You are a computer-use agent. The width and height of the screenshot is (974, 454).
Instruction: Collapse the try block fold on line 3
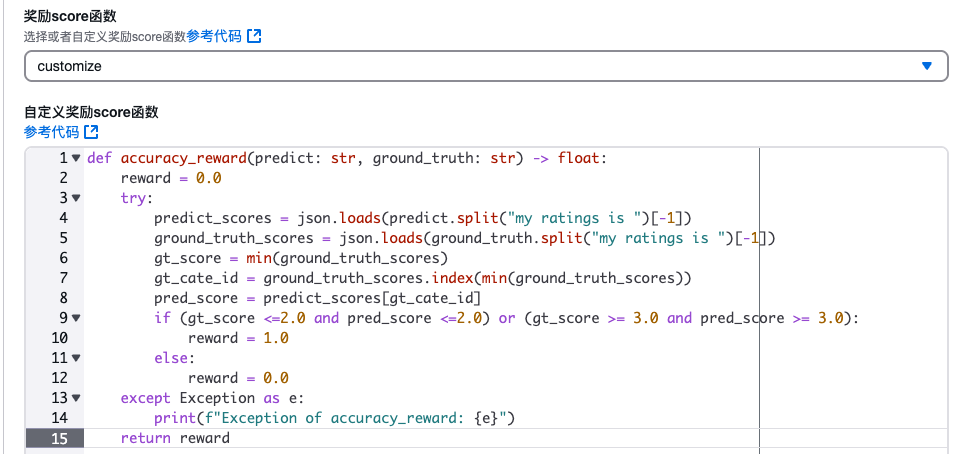[x=76, y=198]
